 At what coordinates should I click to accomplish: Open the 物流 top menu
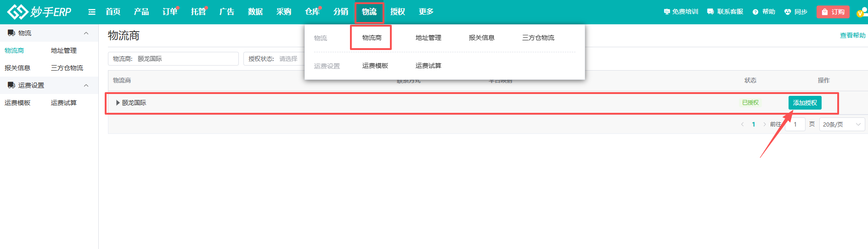[x=369, y=12]
